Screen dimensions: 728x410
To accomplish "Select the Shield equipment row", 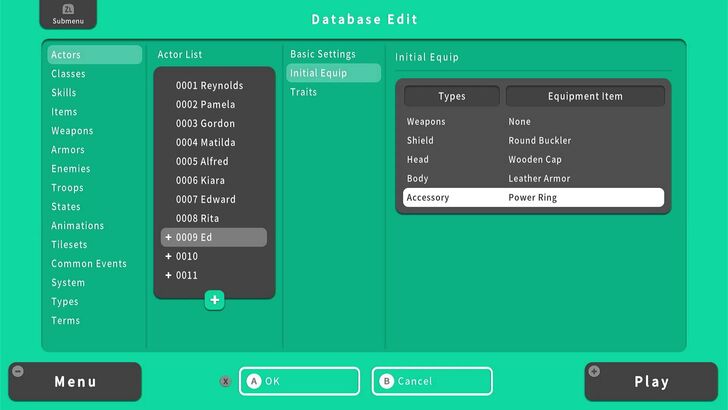I will (533, 141).
